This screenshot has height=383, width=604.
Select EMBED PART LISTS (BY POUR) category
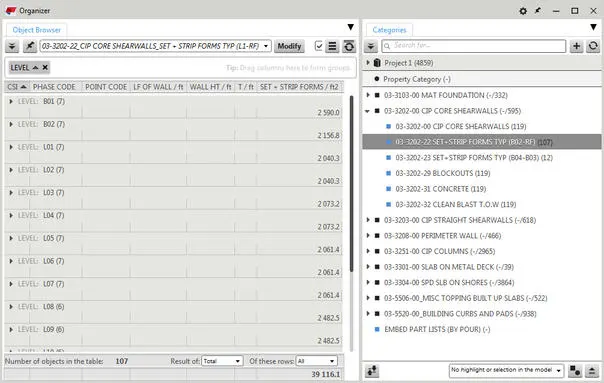click(437, 329)
